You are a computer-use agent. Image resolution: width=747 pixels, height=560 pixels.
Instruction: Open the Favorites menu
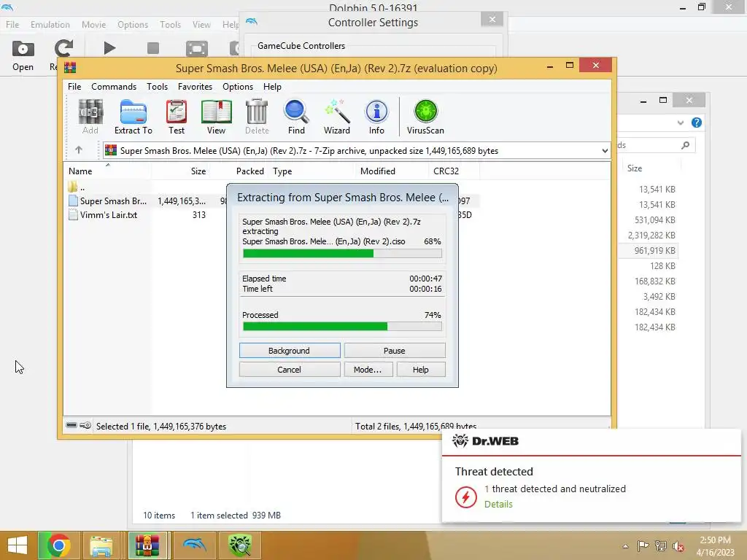click(195, 87)
